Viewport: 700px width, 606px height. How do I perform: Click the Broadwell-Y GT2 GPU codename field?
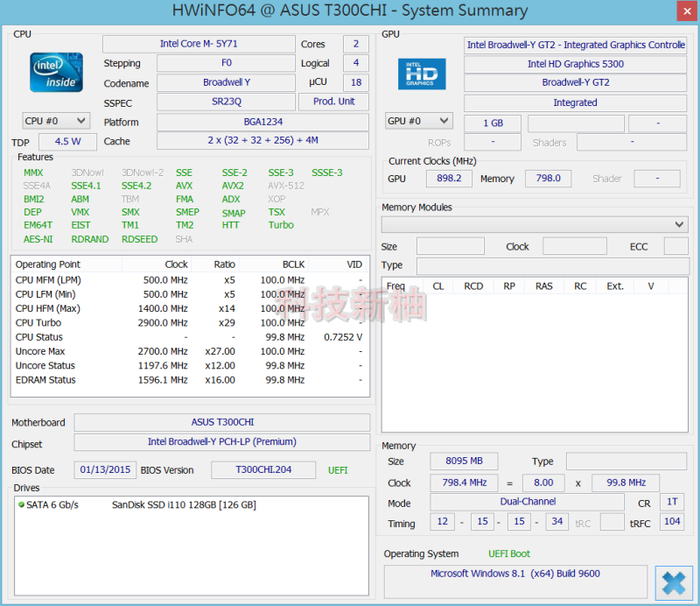(x=576, y=82)
